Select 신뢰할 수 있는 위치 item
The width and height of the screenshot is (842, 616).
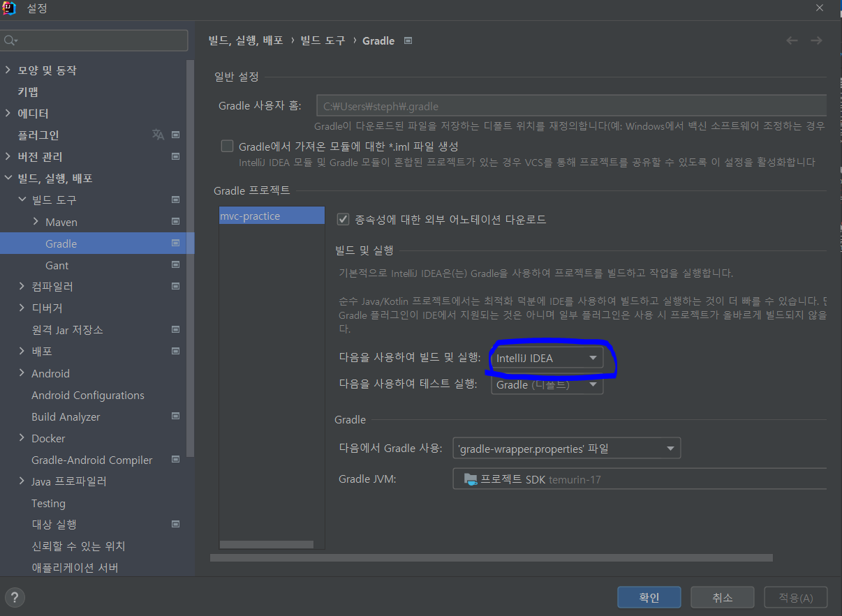[78, 546]
